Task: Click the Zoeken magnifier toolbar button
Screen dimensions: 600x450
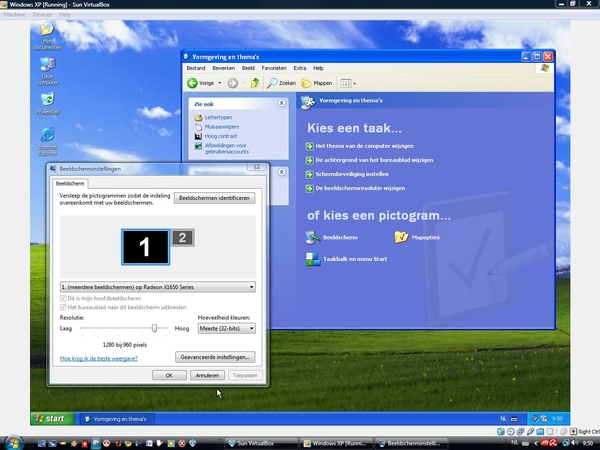Action: 281,83
